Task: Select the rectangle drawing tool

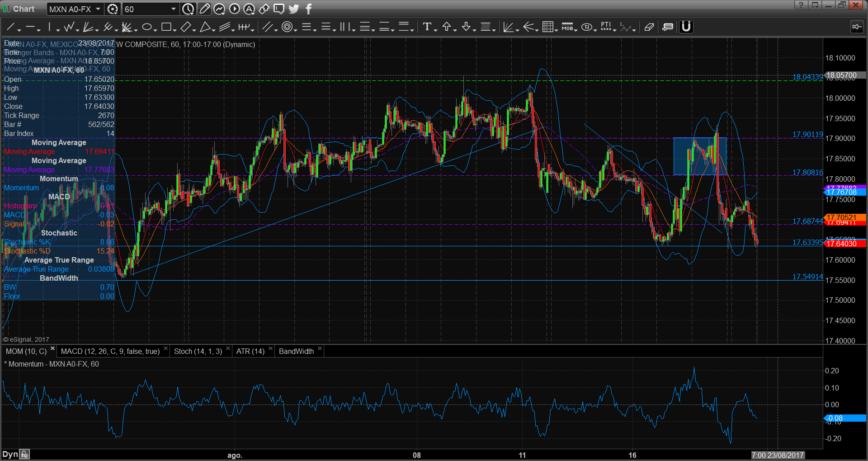Action: [166, 27]
